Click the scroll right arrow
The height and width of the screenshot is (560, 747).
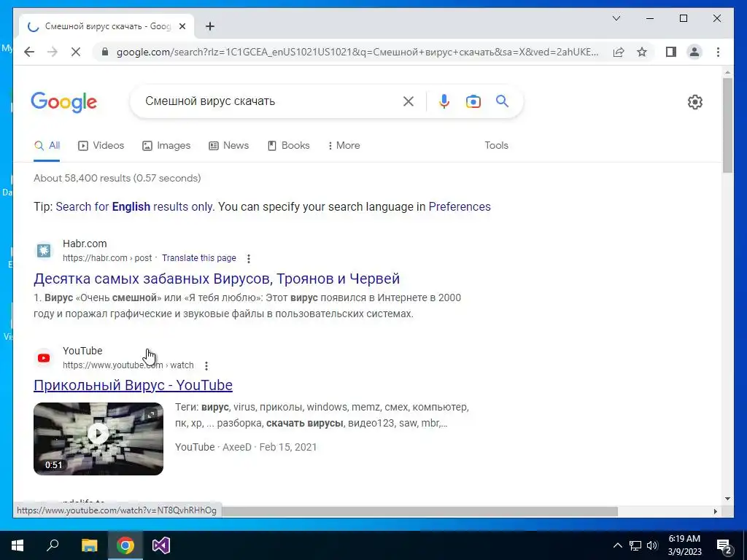715,511
